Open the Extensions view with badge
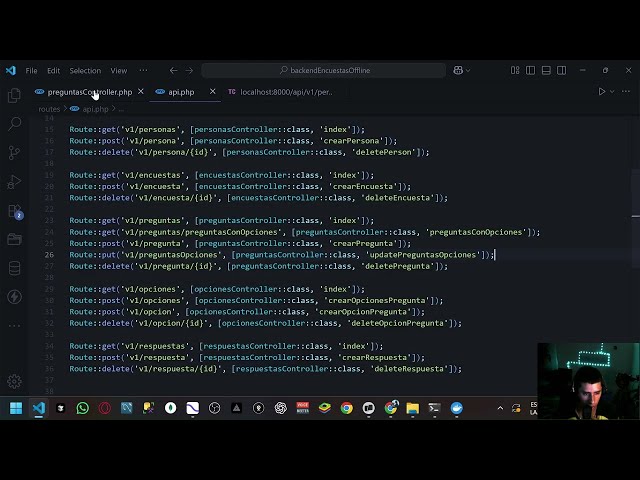640x480 pixels. [x=15, y=211]
